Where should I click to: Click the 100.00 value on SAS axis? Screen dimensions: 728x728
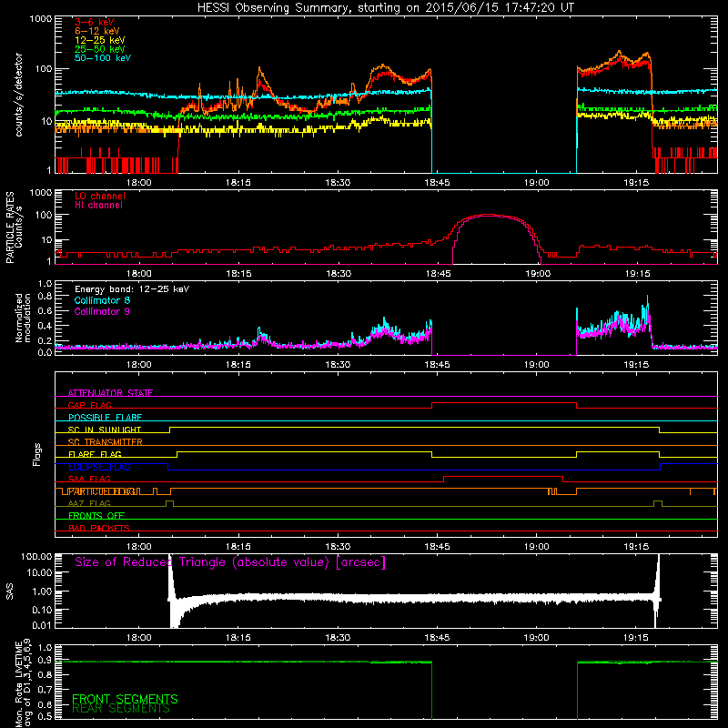[36, 556]
